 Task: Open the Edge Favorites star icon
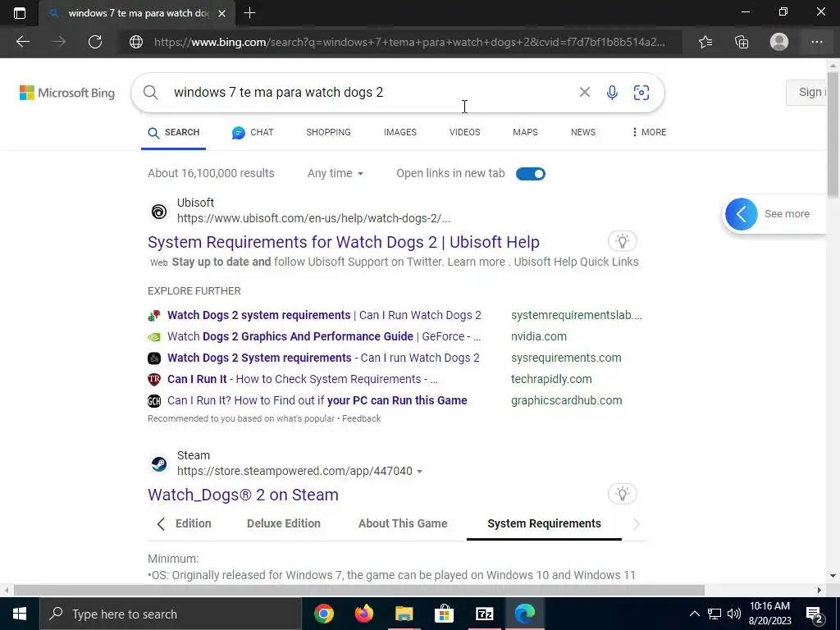[705, 42]
